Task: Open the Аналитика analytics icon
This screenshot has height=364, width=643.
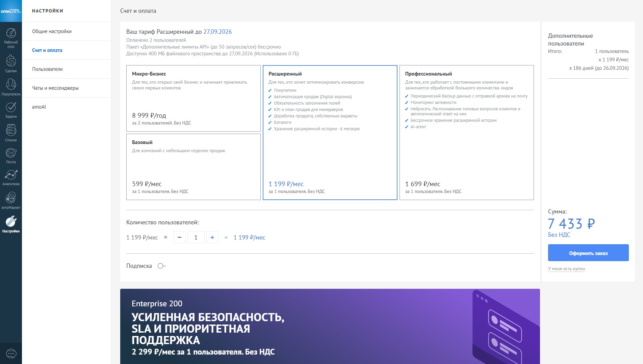Action: (x=11, y=177)
